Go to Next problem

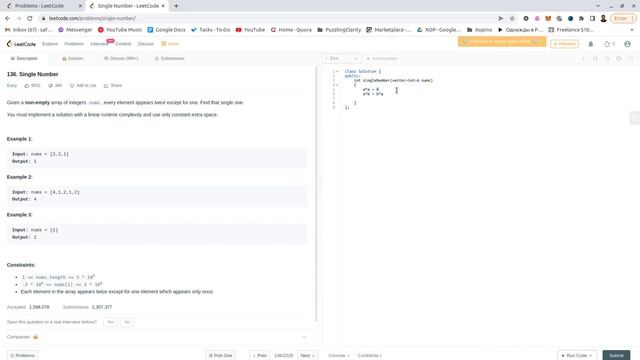tap(308, 356)
